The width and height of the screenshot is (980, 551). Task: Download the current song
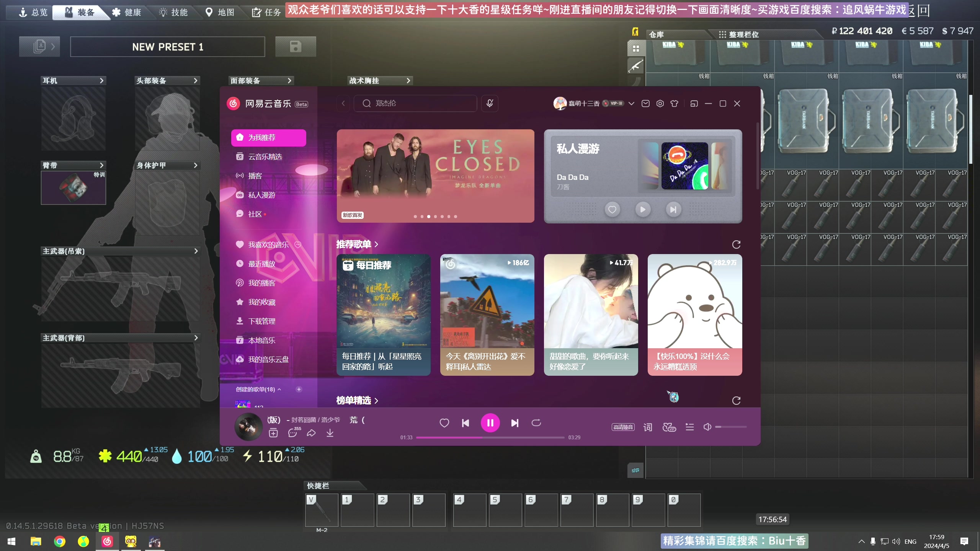pyautogui.click(x=330, y=433)
